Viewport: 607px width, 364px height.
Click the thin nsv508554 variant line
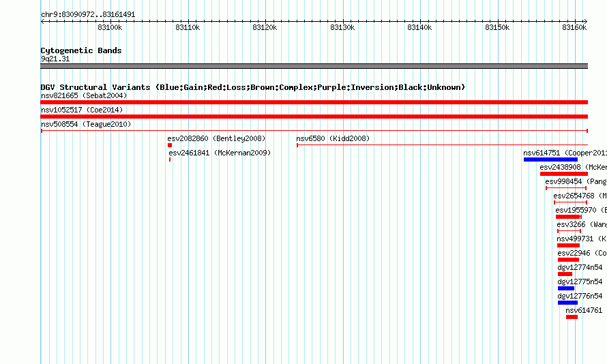tap(314, 131)
